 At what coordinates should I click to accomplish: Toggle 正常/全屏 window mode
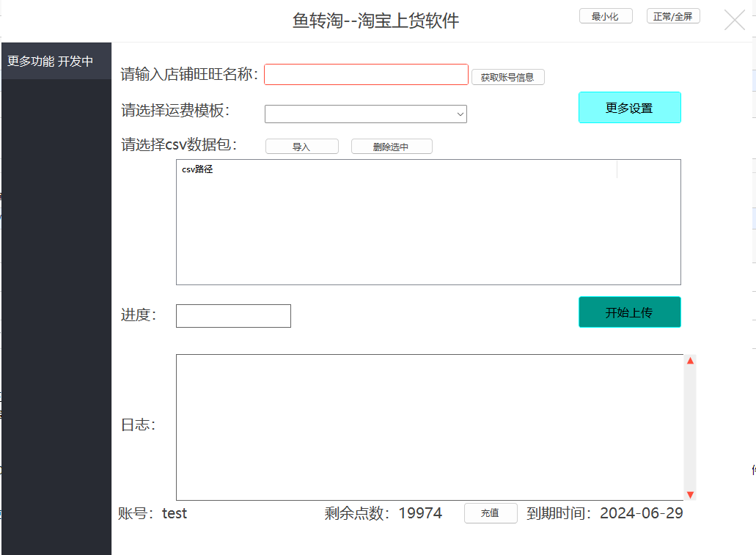[673, 16]
